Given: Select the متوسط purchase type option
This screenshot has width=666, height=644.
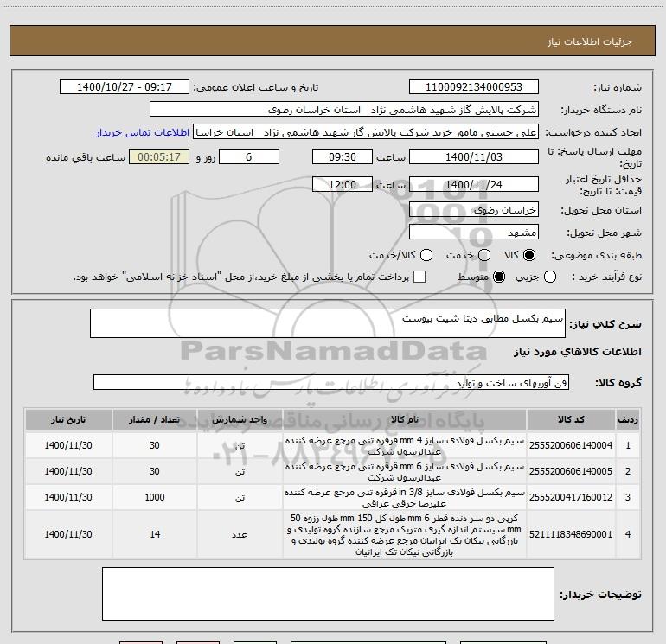Looking at the screenshot, I should pyautogui.click(x=499, y=277).
